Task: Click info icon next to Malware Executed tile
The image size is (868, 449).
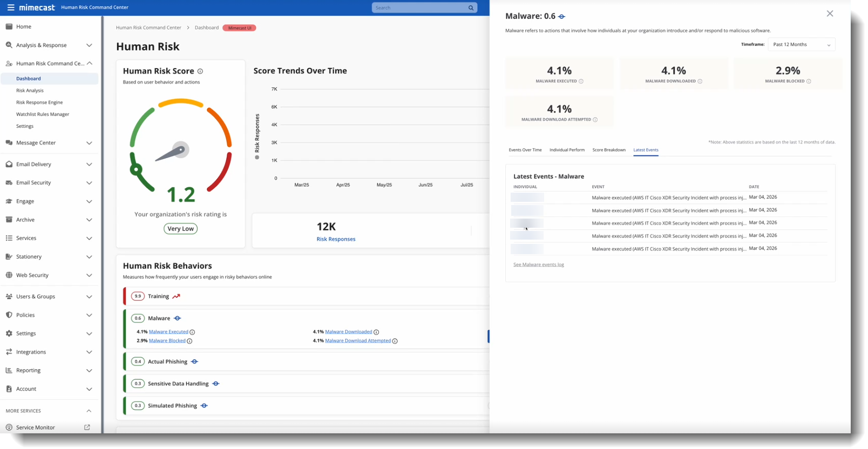Action: click(581, 81)
